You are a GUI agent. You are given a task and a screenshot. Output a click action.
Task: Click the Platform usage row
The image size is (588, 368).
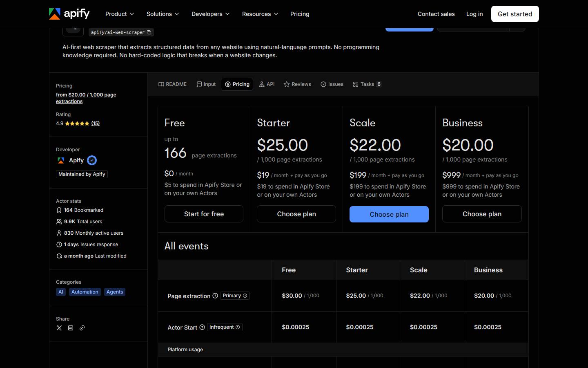pos(343,350)
